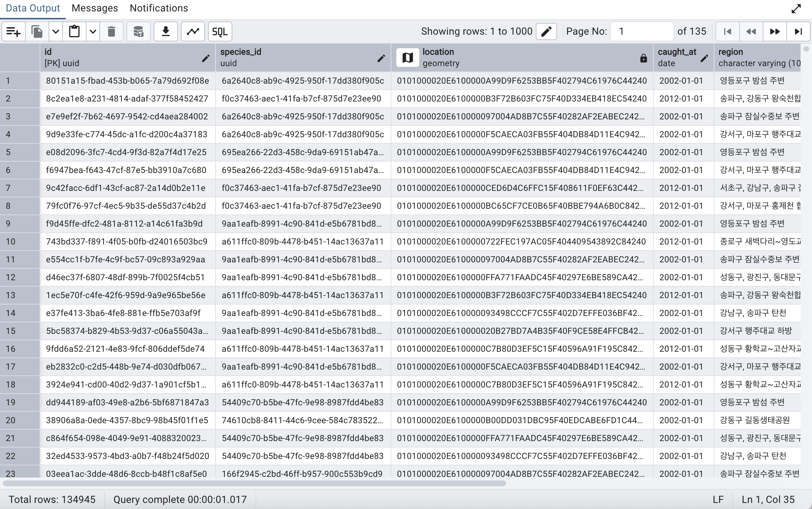Switch to the Messages tab
Screen dimensions: 812x509
(94, 8)
